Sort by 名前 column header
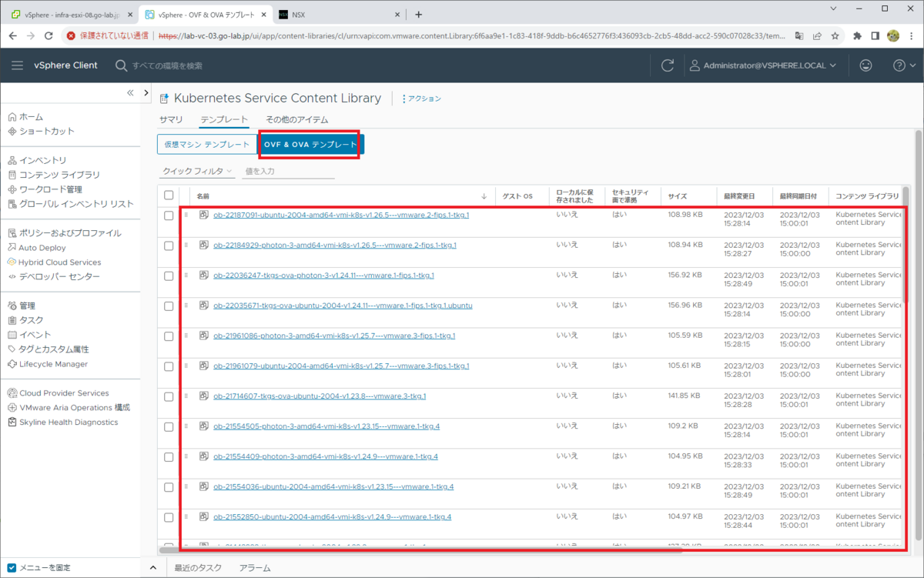The height and width of the screenshot is (578, 924). click(x=203, y=196)
